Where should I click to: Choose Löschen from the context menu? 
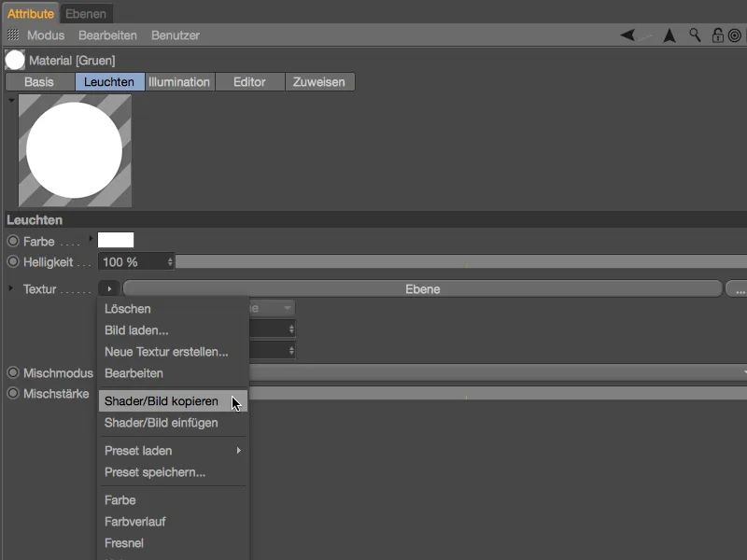click(x=174, y=309)
